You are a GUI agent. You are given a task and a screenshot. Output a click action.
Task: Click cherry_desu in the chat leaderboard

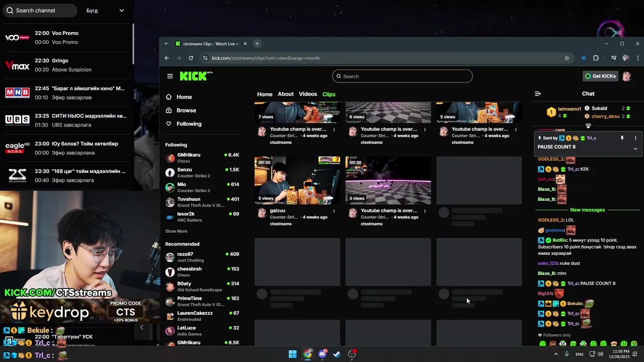click(x=605, y=117)
